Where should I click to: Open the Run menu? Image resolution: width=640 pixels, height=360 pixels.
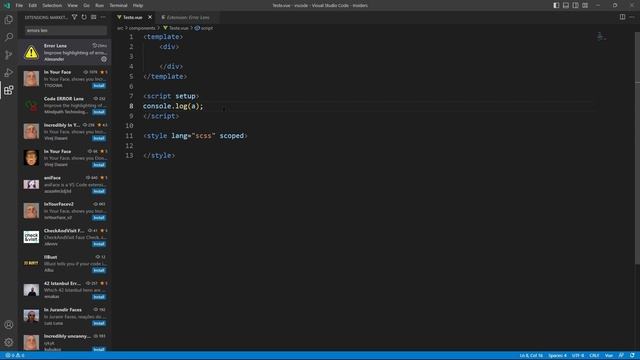[100, 5]
